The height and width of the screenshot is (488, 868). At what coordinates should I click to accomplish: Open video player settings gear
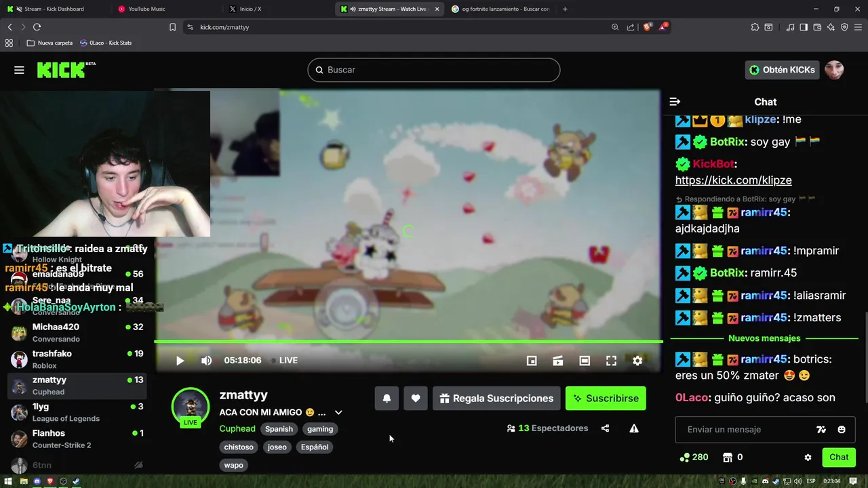pos(637,361)
